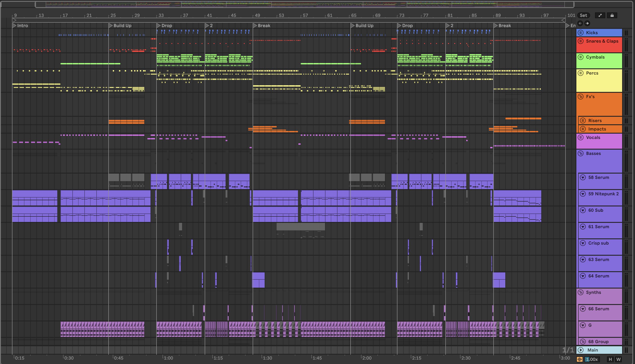Click the 1.00x zoom factor slider
Image resolution: width=635 pixels, height=364 pixels.
point(592,359)
